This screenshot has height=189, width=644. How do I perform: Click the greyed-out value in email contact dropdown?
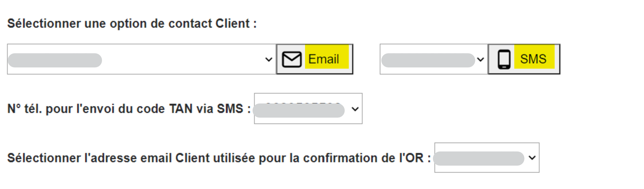pos(55,60)
